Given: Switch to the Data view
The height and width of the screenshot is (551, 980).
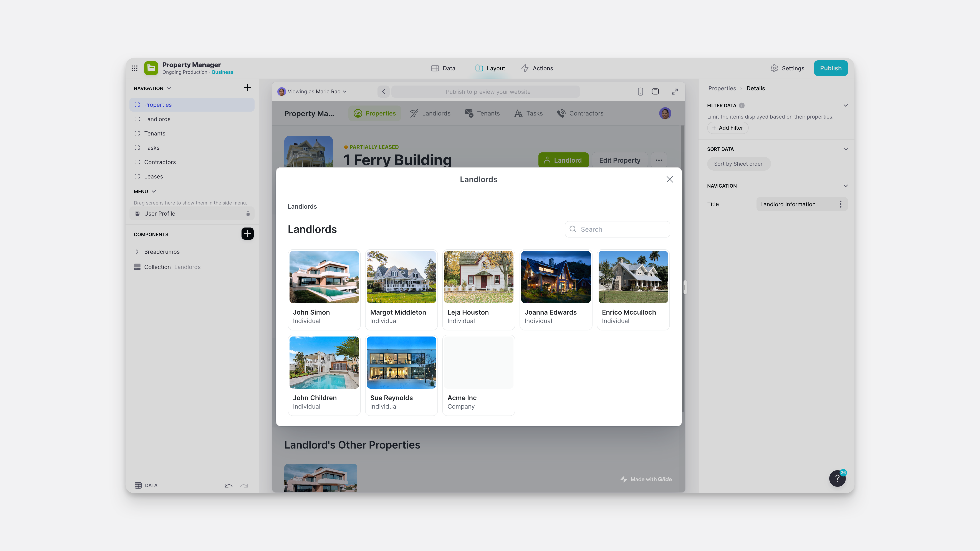Looking at the screenshot, I should click(443, 68).
